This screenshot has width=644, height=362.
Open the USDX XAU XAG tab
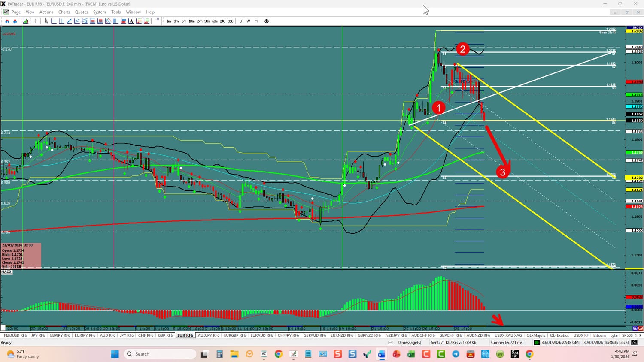pyautogui.click(x=508, y=335)
